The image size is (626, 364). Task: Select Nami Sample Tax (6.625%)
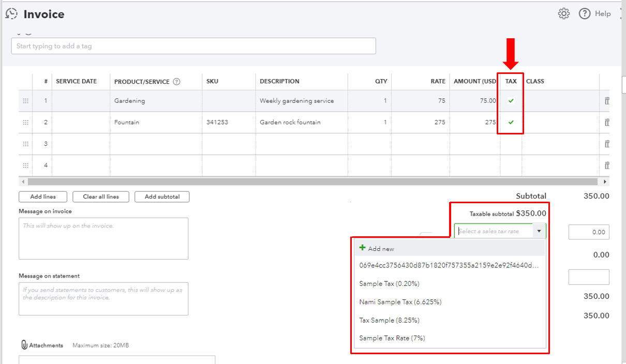click(401, 301)
